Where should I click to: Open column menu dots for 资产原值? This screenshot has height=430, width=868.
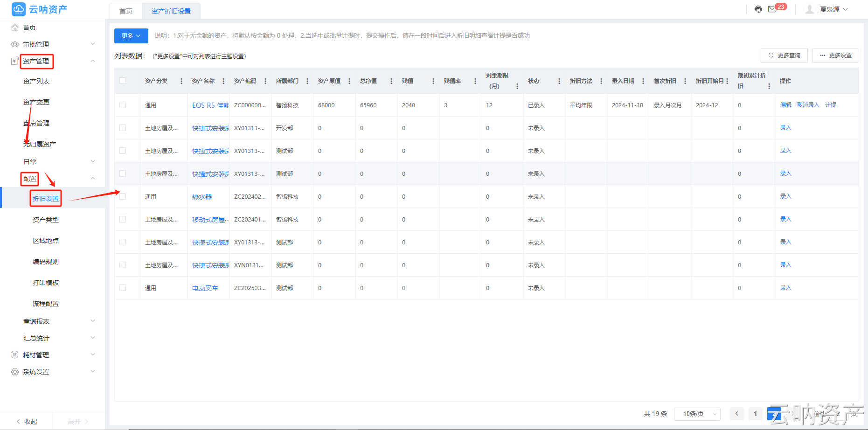(349, 81)
